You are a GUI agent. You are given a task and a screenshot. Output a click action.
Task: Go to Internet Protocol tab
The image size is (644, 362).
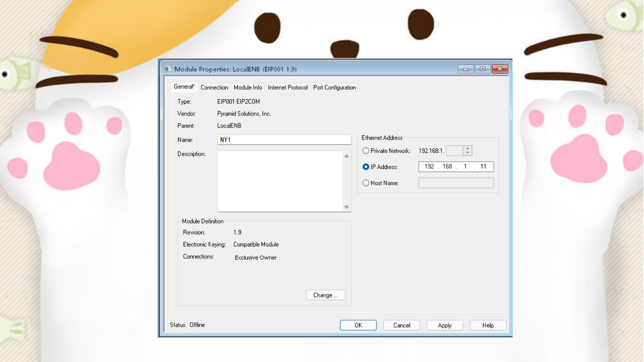tap(287, 87)
